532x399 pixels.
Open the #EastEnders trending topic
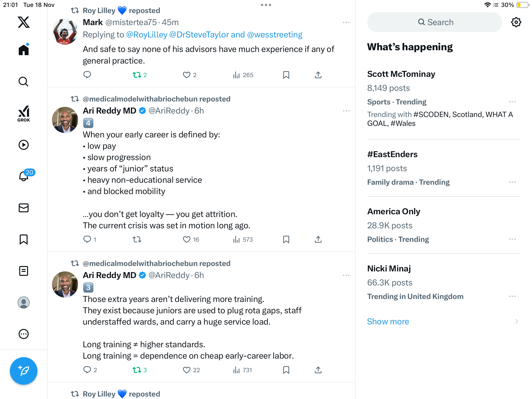[392, 154]
